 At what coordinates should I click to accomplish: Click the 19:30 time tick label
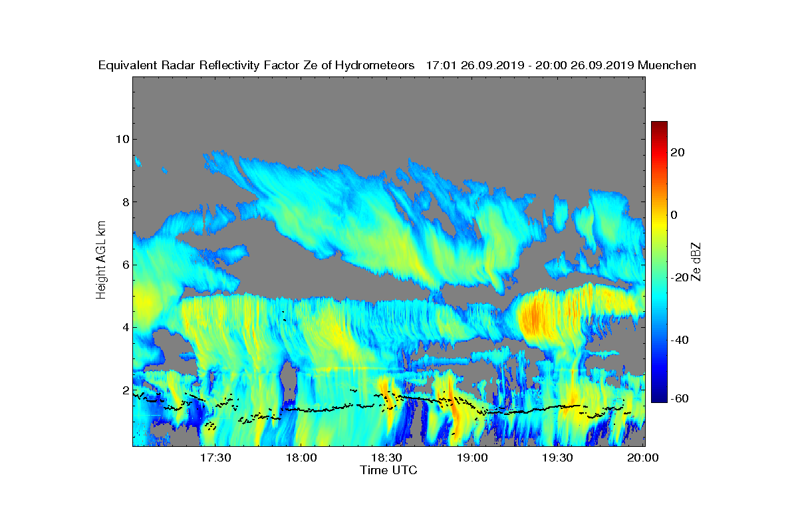point(558,458)
